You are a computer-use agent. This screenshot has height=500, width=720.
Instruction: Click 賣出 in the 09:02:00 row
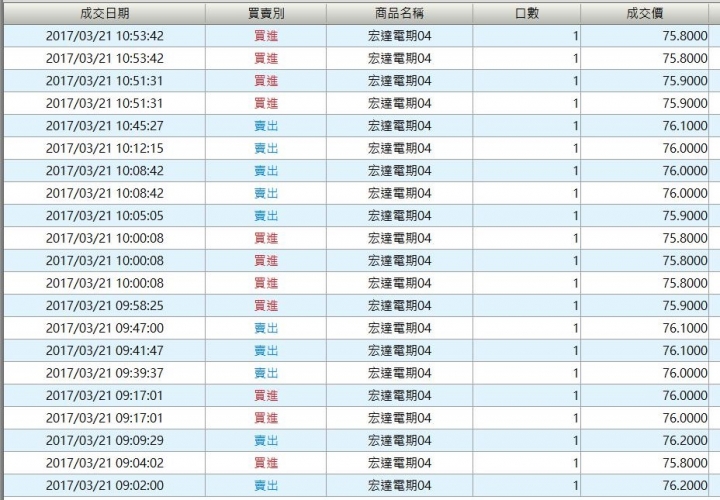pyautogui.click(x=266, y=486)
